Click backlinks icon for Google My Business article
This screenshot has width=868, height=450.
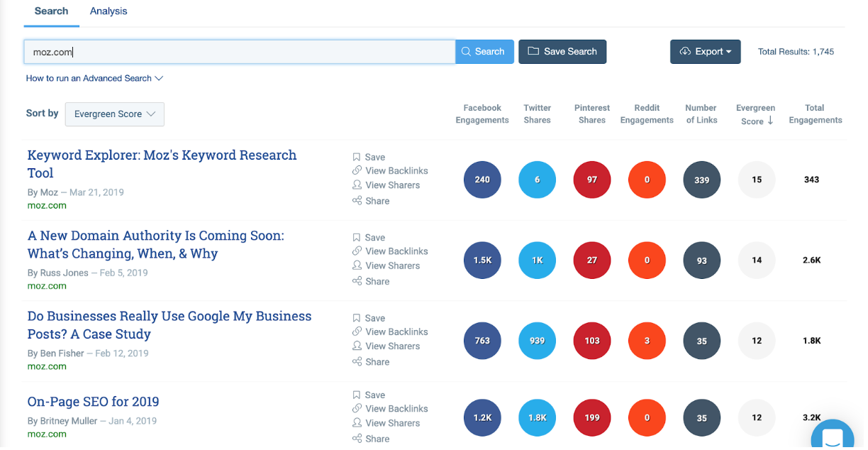[357, 331]
